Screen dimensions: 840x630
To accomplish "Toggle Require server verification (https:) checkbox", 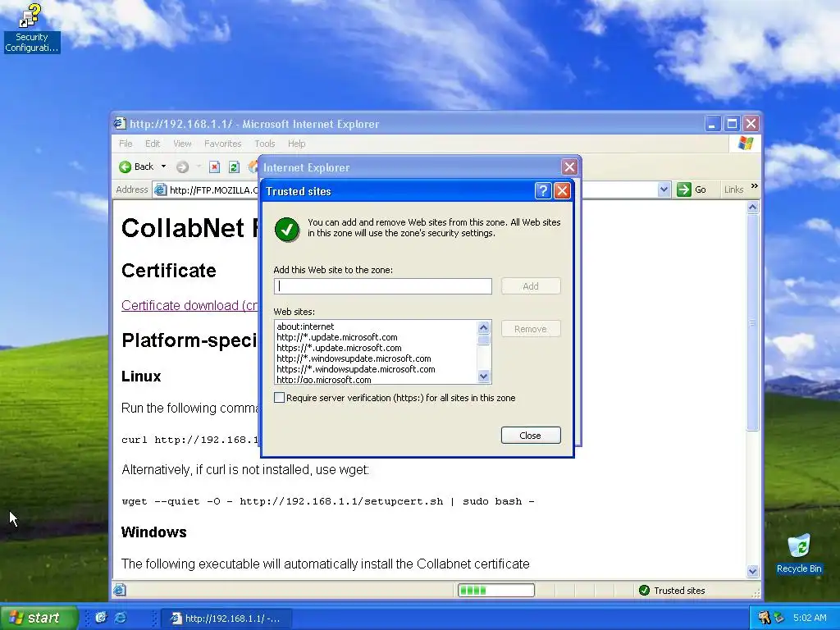I will point(279,398).
